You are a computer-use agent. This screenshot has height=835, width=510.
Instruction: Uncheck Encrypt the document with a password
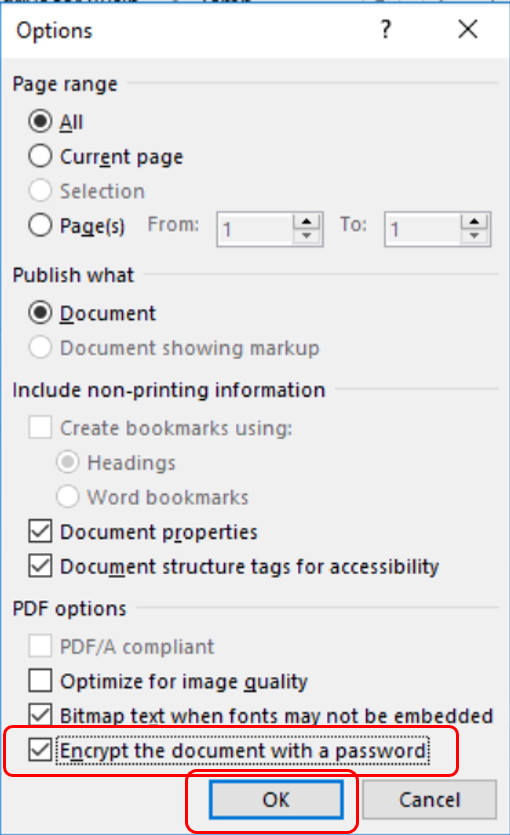[x=40, y=750]
